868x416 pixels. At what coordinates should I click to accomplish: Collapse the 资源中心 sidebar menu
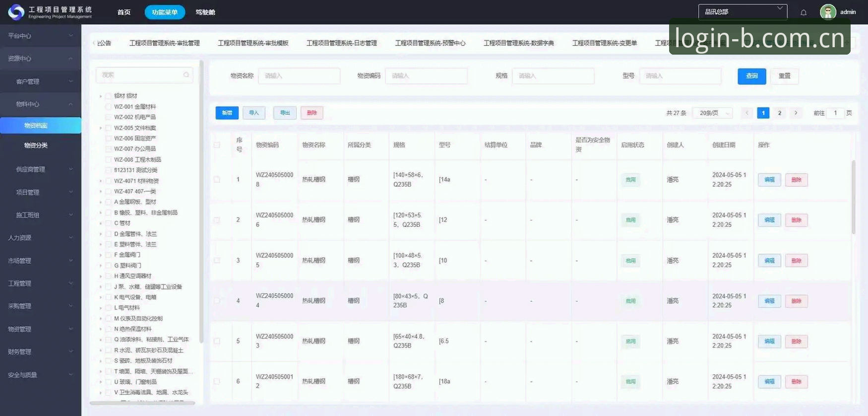[40, 59]
